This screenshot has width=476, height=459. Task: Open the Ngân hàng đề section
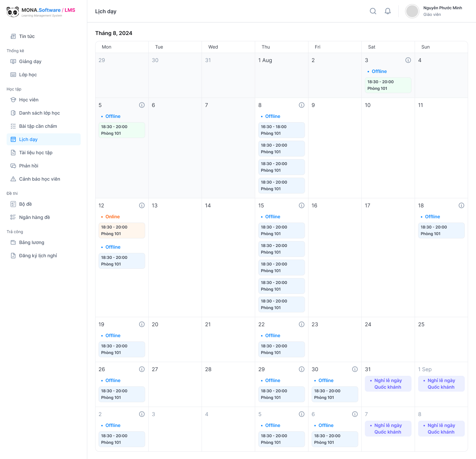[x=34, y=217]
